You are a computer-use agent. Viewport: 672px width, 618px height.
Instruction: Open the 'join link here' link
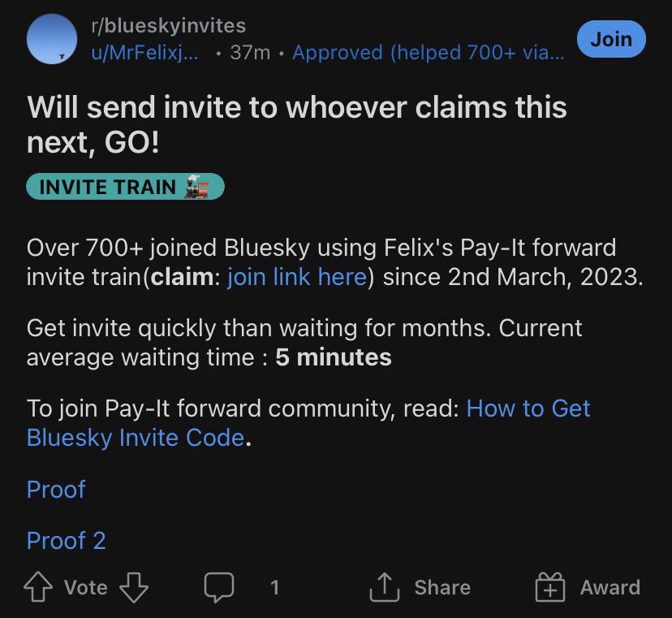point(297,277)
